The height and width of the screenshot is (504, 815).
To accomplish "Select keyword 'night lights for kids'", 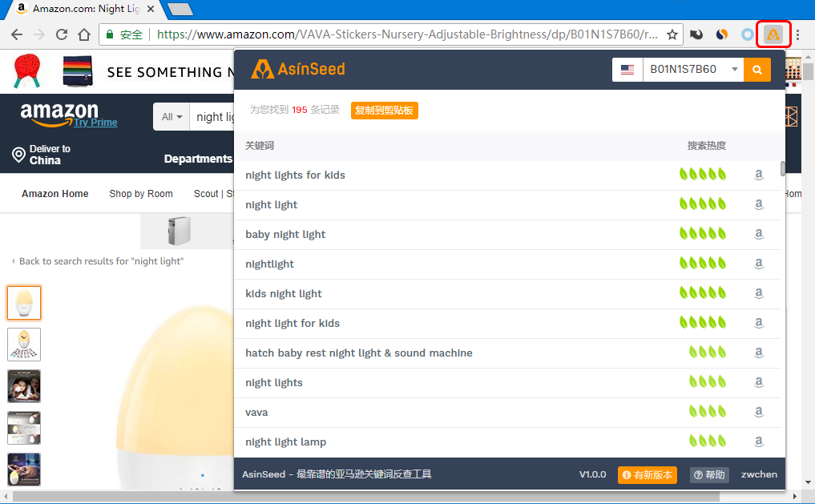I will pos(295,175).
